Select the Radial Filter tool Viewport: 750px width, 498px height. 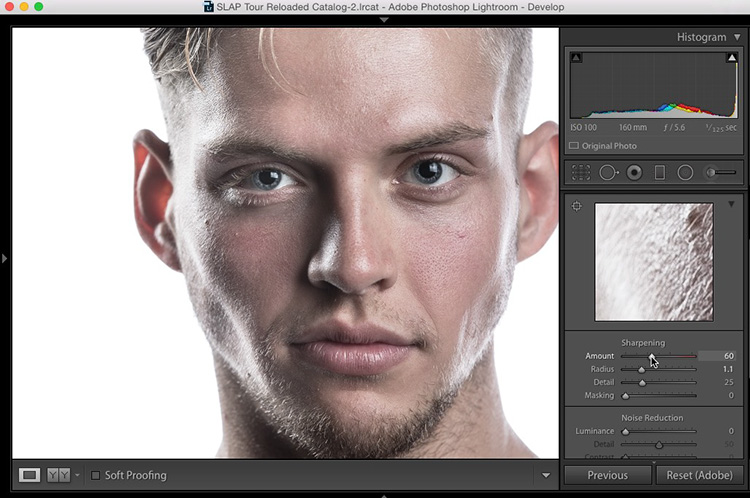point(685,172)
